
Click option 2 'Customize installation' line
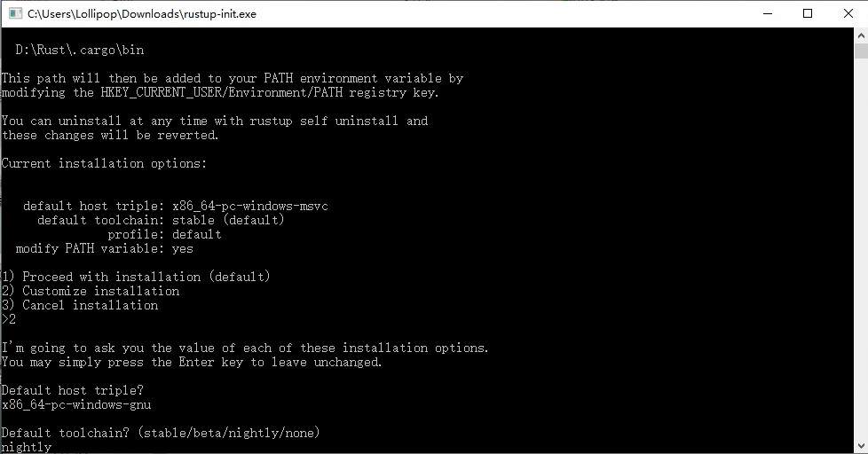(x=91, y=292)
